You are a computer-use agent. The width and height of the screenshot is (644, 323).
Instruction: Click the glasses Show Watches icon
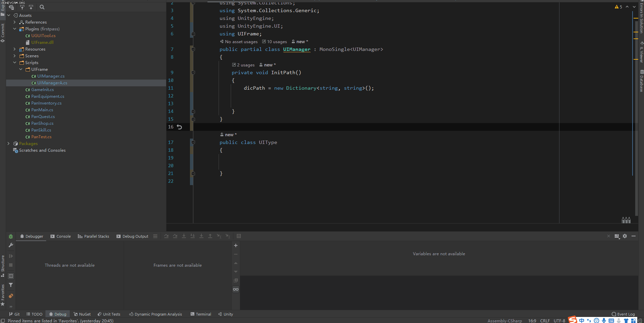click(x=236, y=289)
